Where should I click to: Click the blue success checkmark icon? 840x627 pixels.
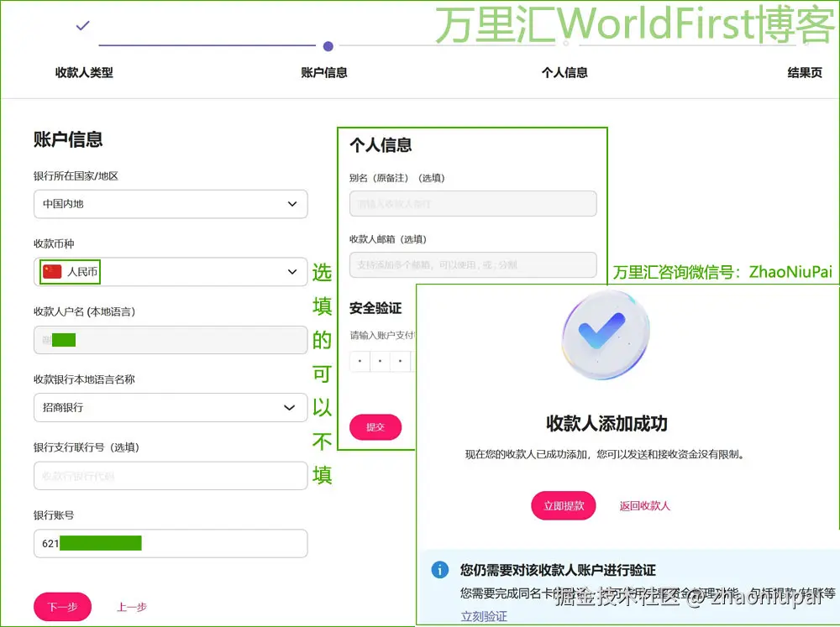click(x=604, y=334)
